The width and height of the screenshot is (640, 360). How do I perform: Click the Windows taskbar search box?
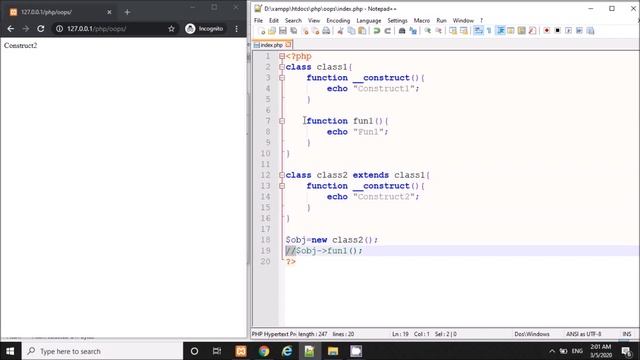[x=102, y=351]
